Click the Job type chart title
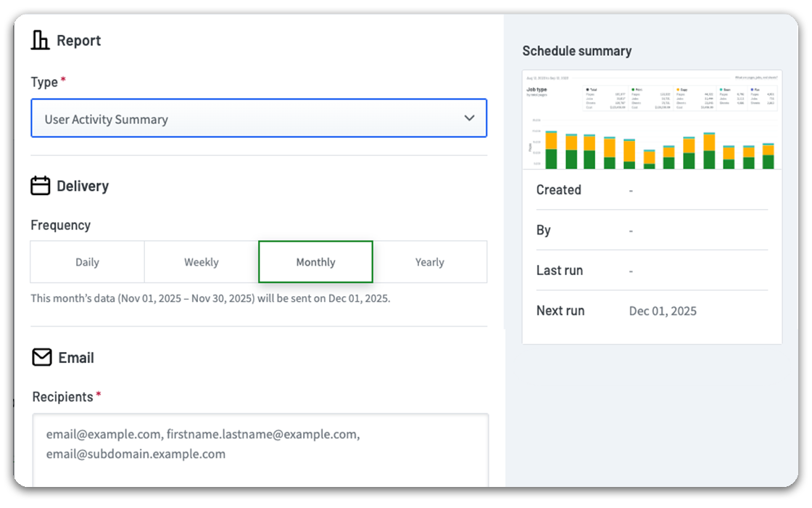The width and height of the screenshot is (812, 508). (536, 89)
